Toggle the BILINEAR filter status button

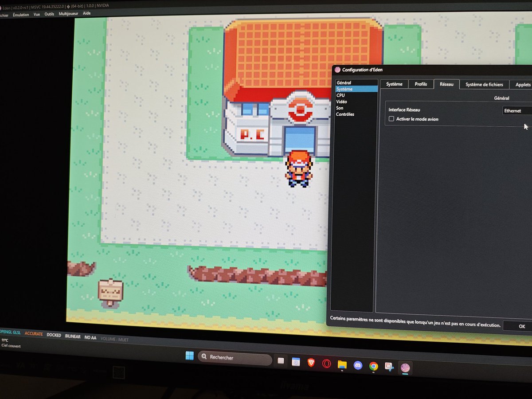(x=73, y=336)
